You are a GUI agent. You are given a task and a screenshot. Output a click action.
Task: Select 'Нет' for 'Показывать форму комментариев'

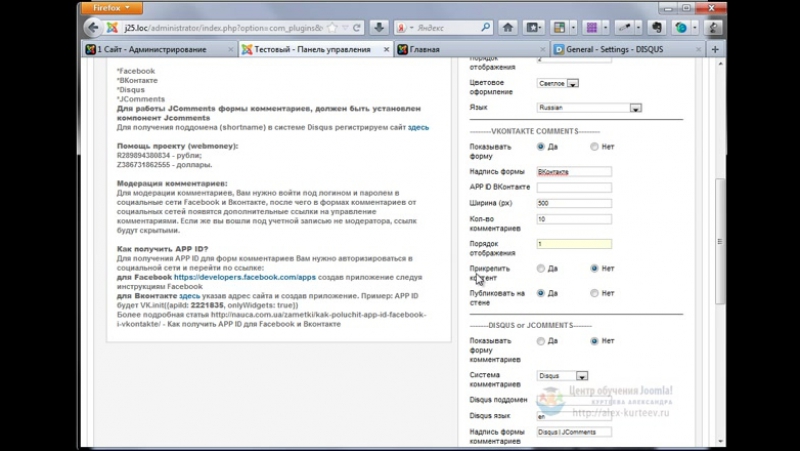click(594, 341)
